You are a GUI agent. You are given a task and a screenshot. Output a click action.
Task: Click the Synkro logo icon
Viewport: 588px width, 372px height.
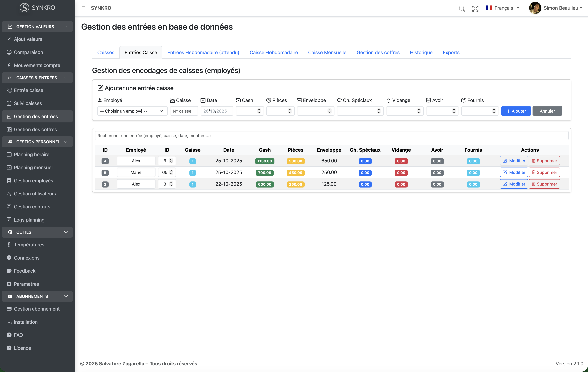24,8
